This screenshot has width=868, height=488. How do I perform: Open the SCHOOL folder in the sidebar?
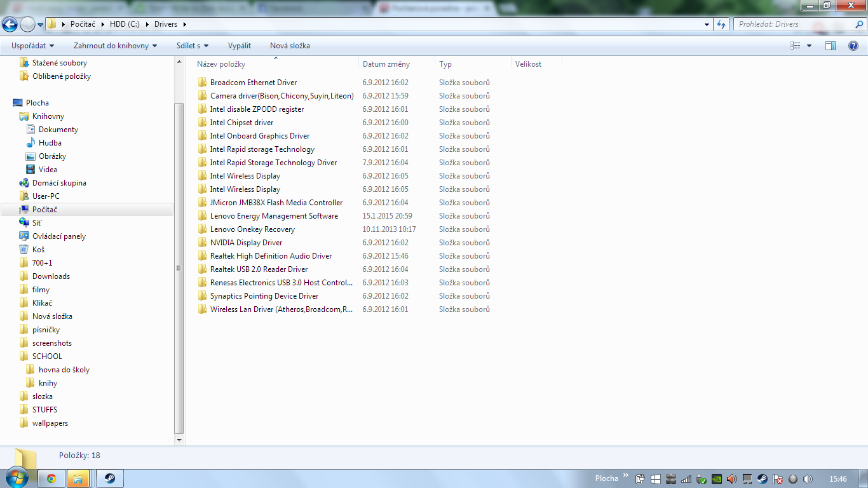click(47, 356)
